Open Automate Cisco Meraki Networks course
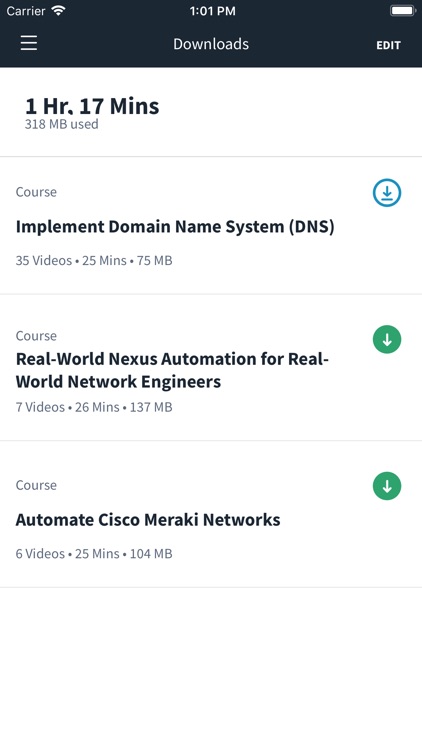Viewport: 422px width, 750px height. pyautogui.click(x=148, y=519)
